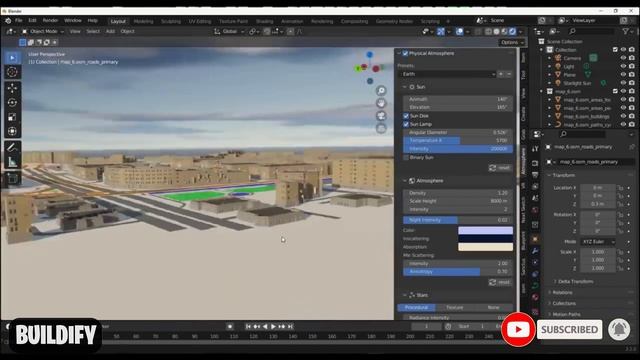Collapse the Sun section
Viewport: 640px width, 360px height.
pos(404,87)
